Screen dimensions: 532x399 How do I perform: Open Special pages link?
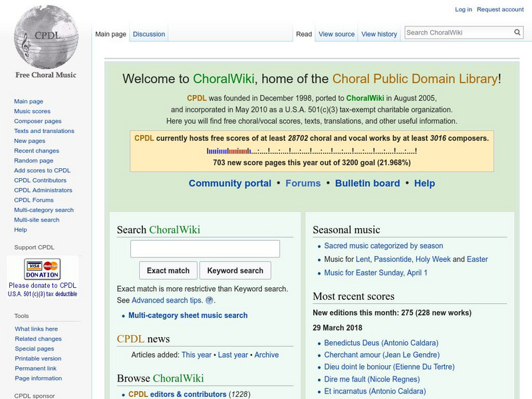[x=35, y=348]
